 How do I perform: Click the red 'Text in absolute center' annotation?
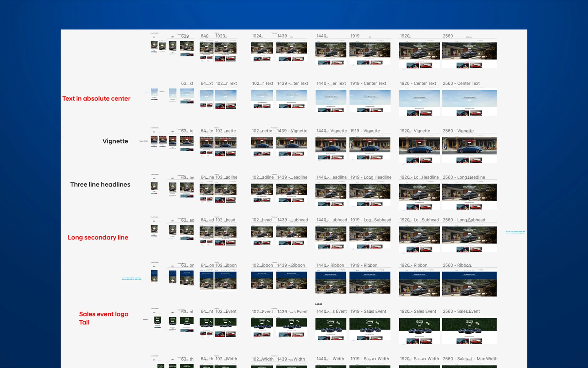(x=96, y=99)
